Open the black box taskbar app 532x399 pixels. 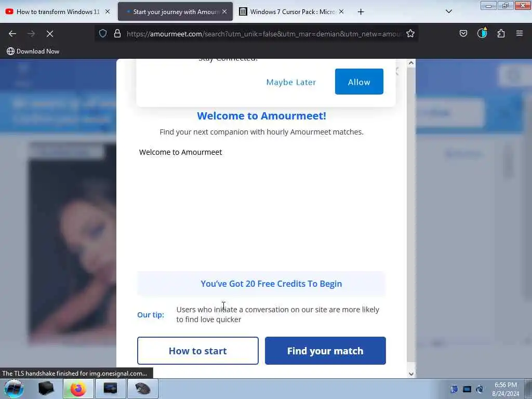point(46,389)
